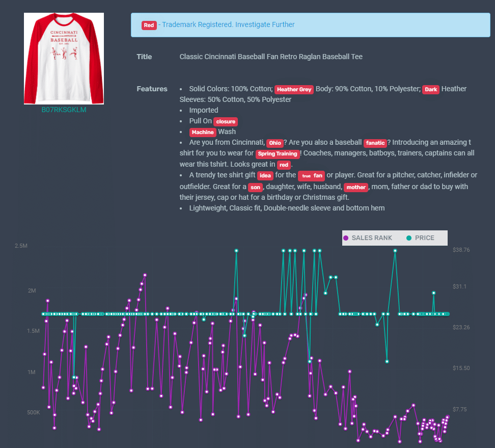Click the Ohio trademark tag
The image size is (495, 448).
click(275, 143)
